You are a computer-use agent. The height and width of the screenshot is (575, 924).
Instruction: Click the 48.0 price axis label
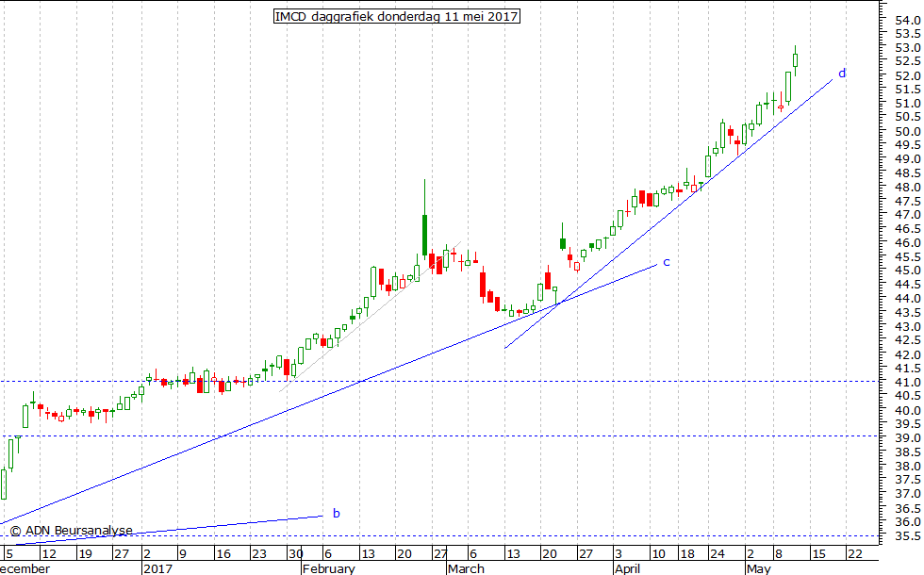(x=907, y=188)
